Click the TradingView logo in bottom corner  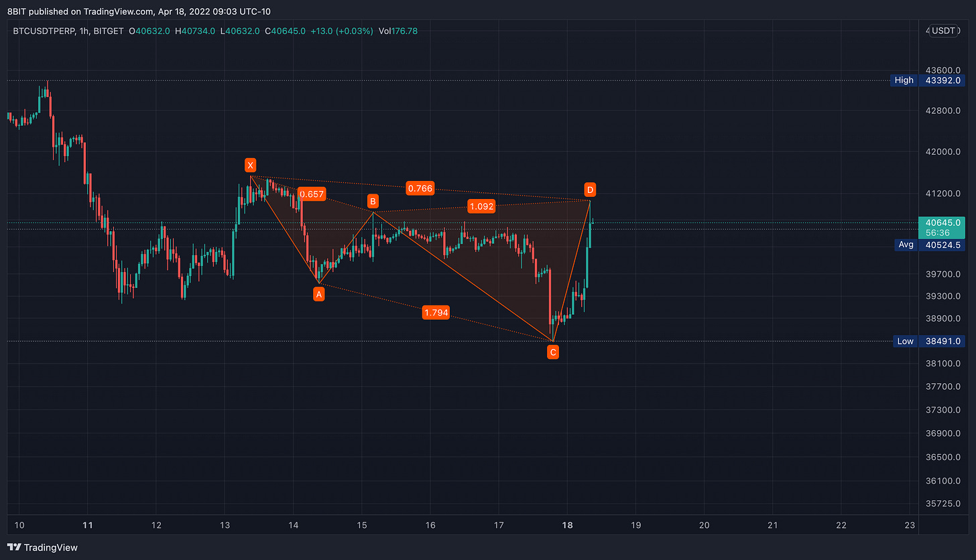pos(42,547)
